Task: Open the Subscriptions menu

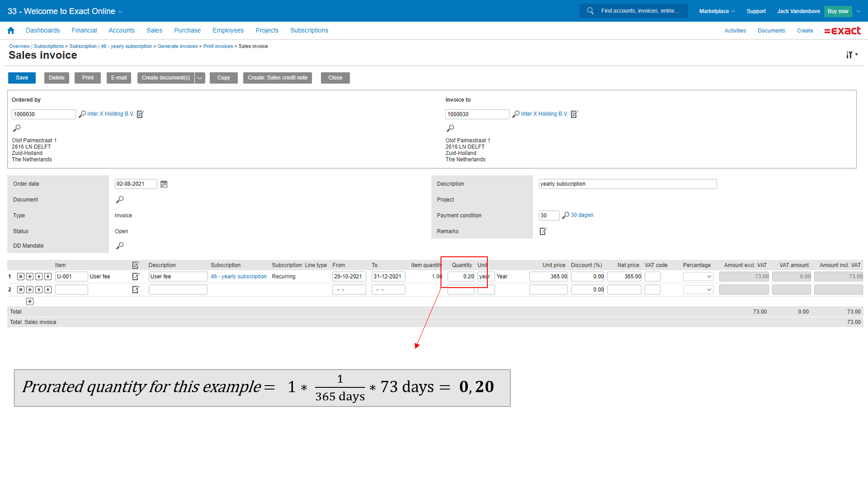Action: pos(309,30)
